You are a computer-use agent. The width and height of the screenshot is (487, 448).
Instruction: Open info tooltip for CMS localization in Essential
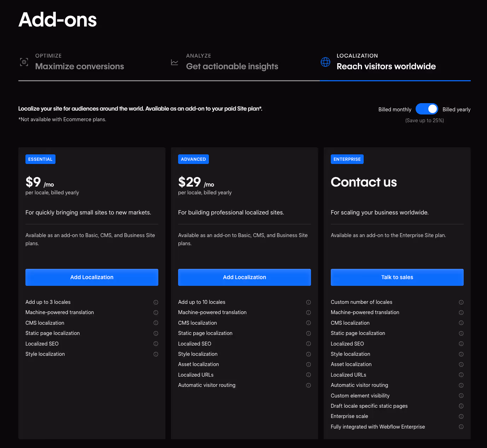(x=156, y=323)
